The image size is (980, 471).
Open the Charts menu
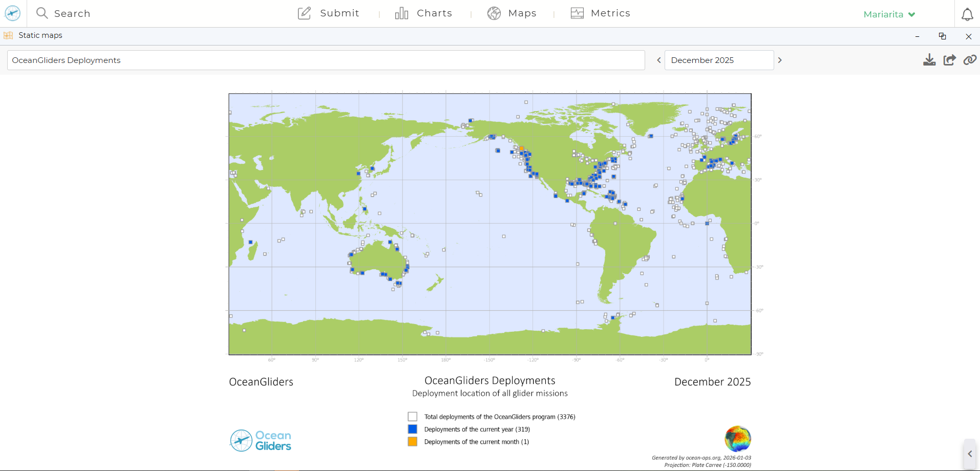(x=423, y=13)
